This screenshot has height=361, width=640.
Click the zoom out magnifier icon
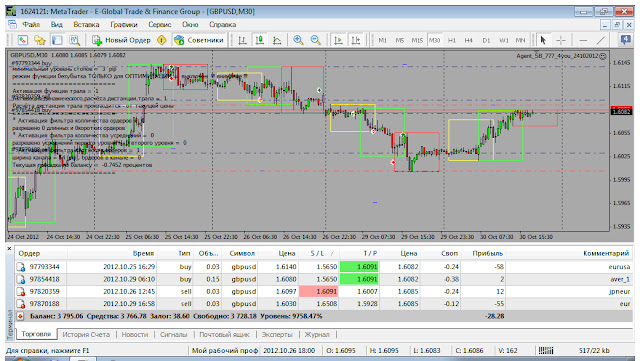pyautogui.click(x=316, y=40)
